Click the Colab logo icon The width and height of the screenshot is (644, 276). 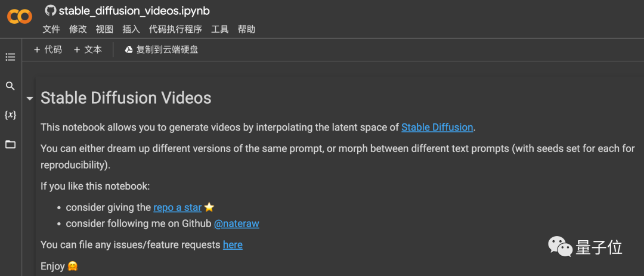tap(20, 17)
